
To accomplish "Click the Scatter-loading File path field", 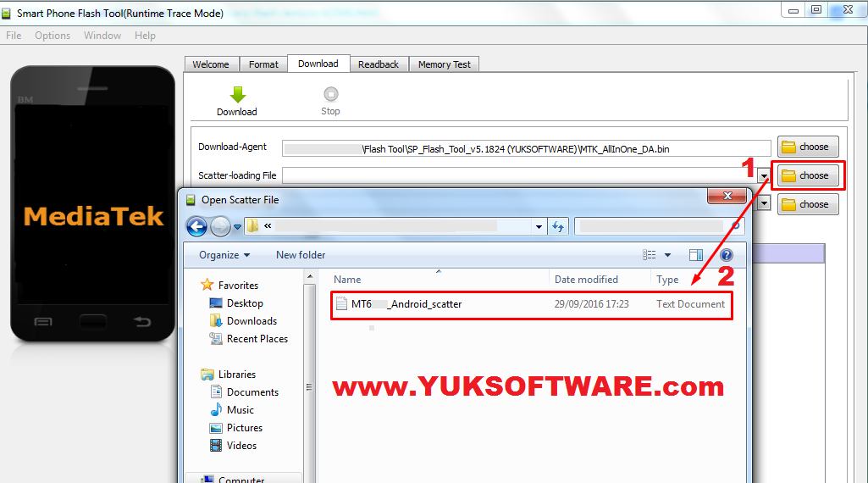I will [520, 175].
